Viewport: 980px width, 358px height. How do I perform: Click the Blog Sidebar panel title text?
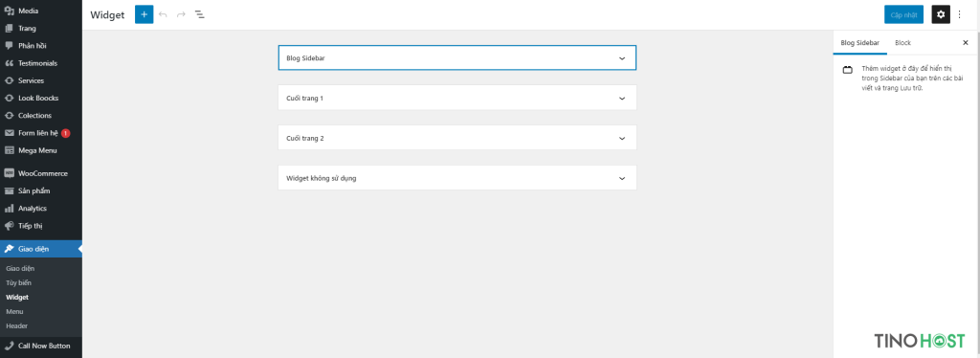coord(305,58)
